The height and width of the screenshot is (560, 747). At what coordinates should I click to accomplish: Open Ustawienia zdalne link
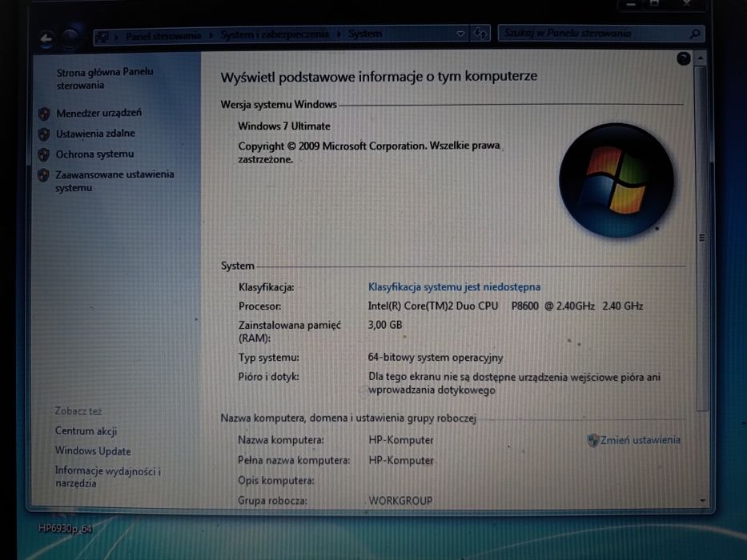(95, 134)
